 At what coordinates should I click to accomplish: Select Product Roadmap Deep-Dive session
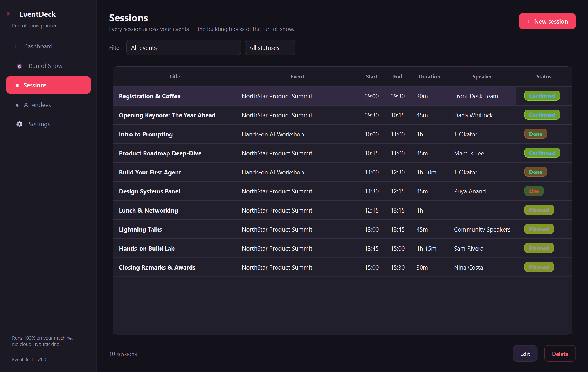(x=342, y=153)
